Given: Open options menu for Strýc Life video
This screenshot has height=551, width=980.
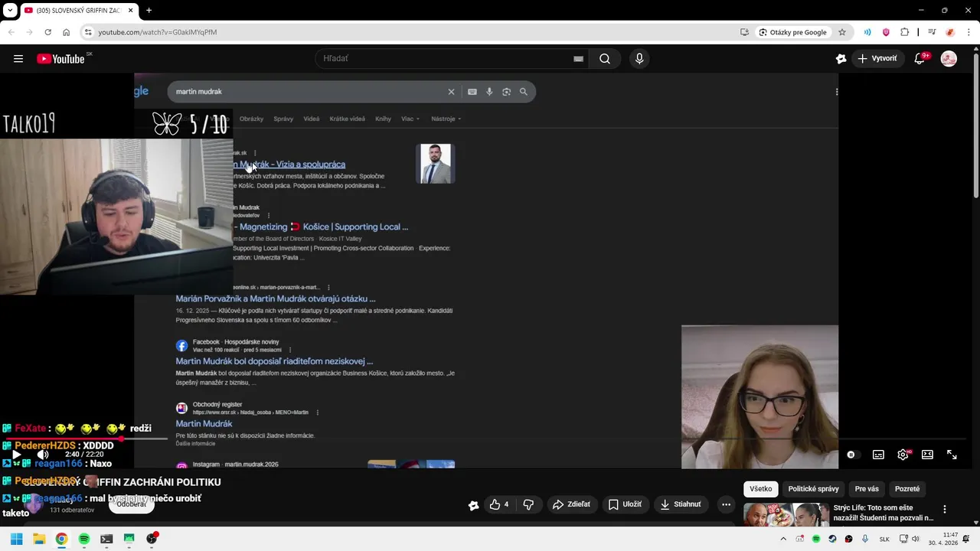Looking at the screenshot, I should (x=944, y=509).
